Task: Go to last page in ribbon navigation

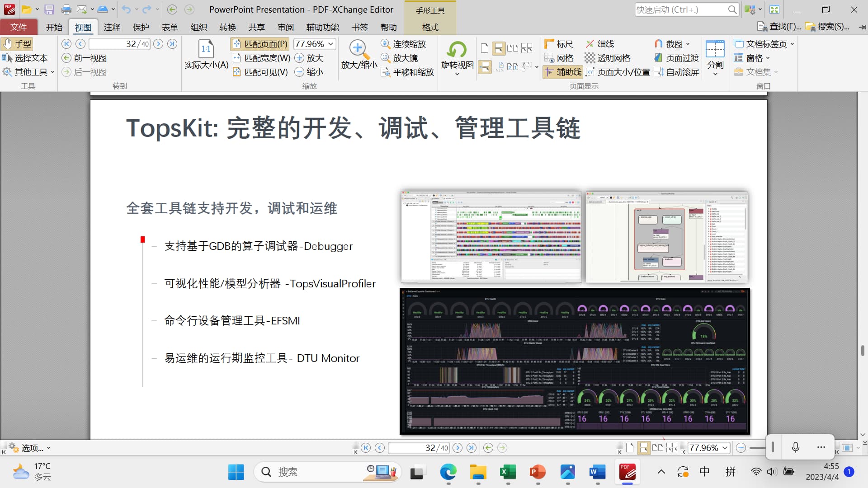Action: pyautogui.click(x=172, y=44)
